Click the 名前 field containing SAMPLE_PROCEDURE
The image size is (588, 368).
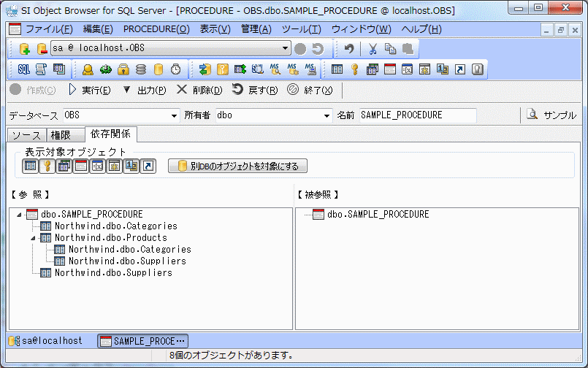[x=417, y=115]
